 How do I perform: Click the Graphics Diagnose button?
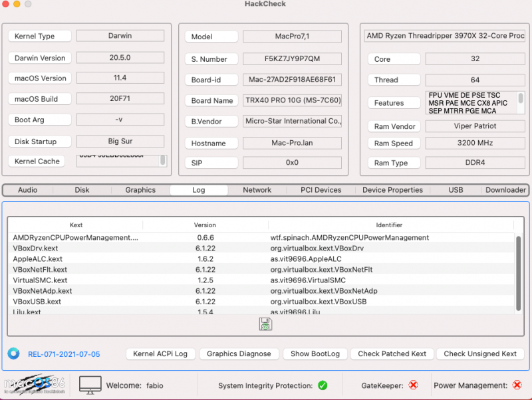239,353
